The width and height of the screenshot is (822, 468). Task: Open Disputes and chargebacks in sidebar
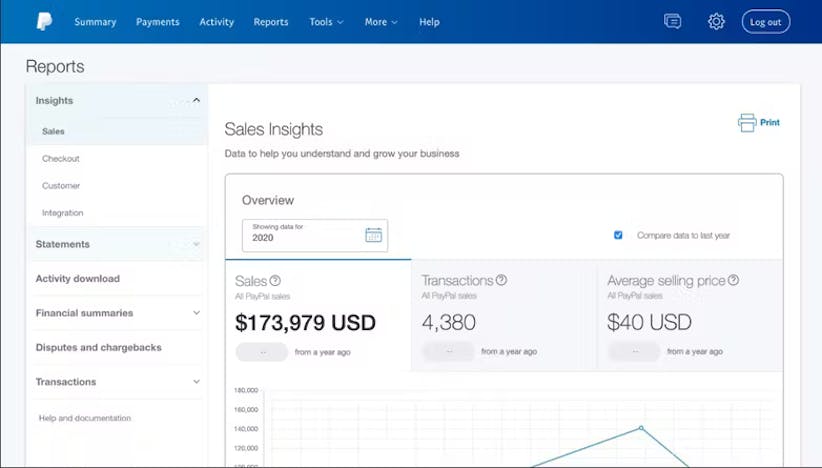[x=99, y=347]
